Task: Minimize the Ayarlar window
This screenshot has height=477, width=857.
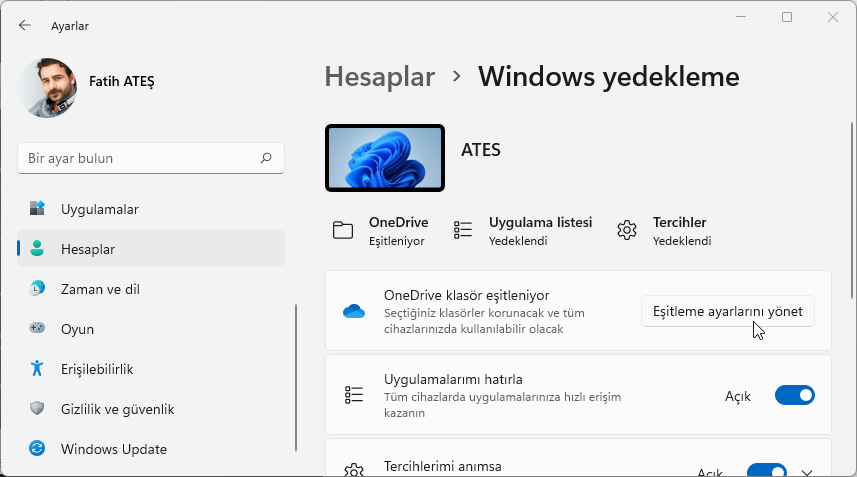Action: (x=741, y=17)
